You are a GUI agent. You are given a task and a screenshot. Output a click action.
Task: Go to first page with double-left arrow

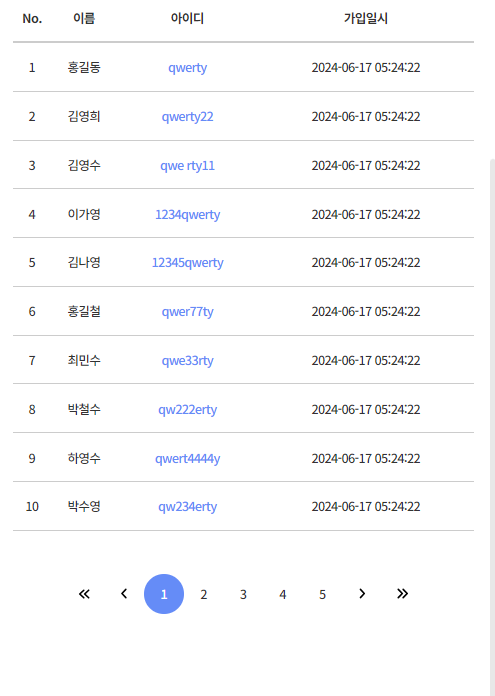pyautogui.click(x=84, y=594)
